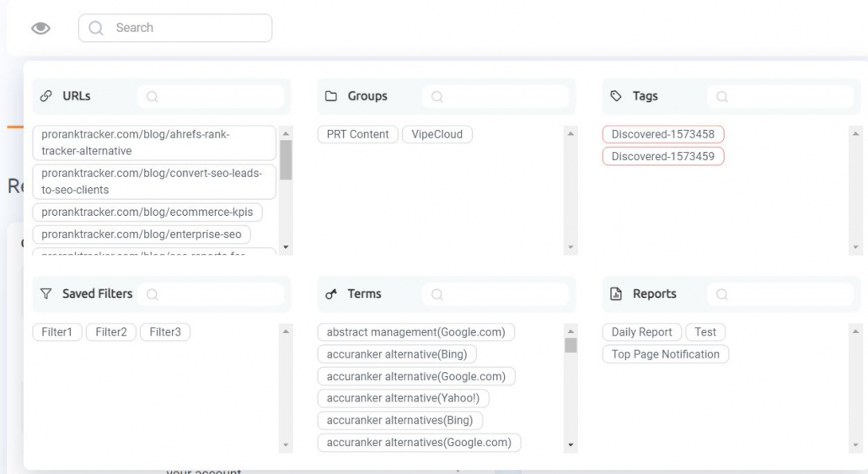
Task: Click Reports list scroll-up arrow
Action: pos(855,331)
